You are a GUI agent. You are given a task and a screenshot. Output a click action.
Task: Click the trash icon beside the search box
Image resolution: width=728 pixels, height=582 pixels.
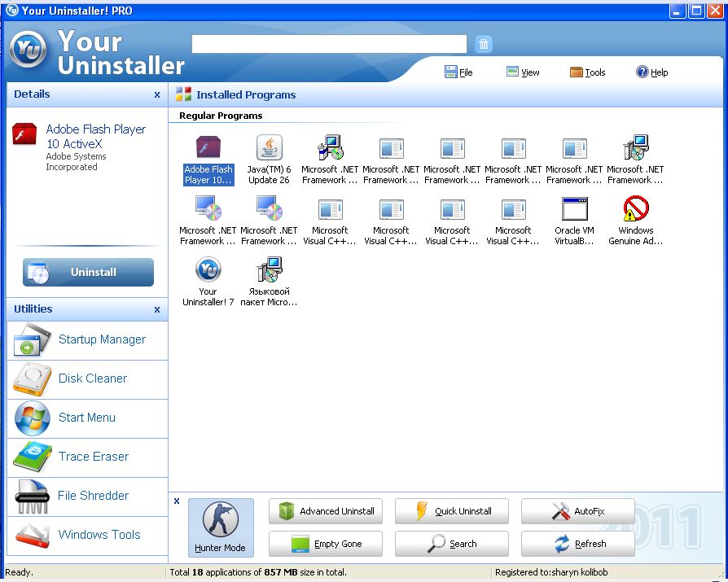click(x=484, y=44)
